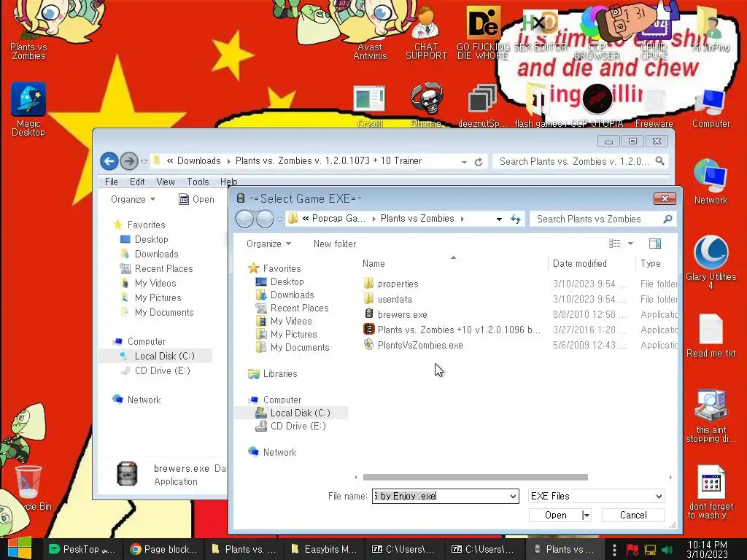Open the 'this aint stopping' desktop icon
Viewport: 747px width, 560px height.
711,416
